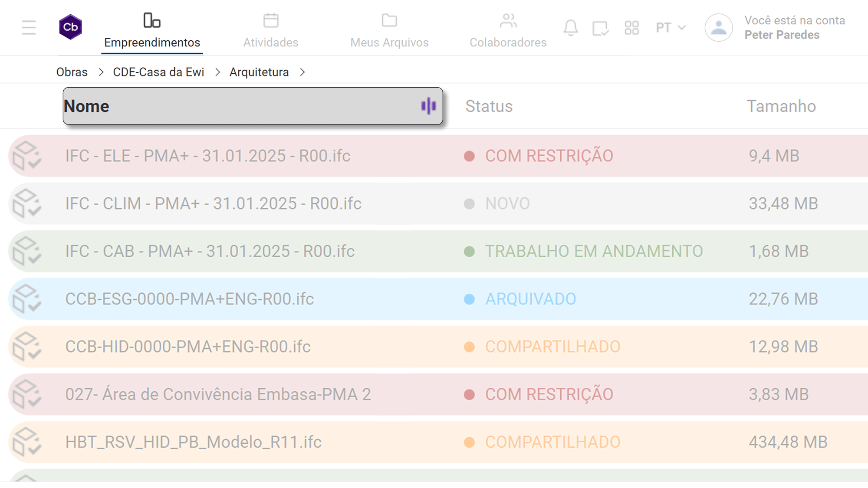The image size is (868, 488).
Task: Open the apps grid icon
Action: coord(631,28)
